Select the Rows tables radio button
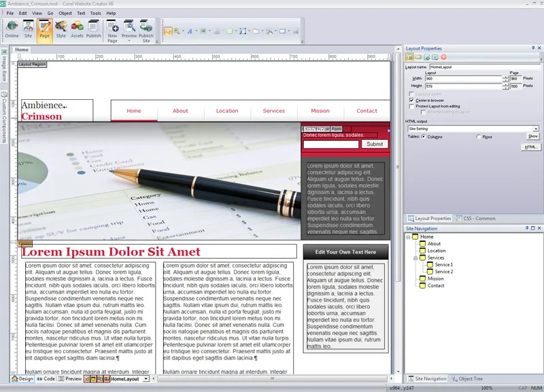Image resolution: width=544 pixels, height=392 pixels. [x=479, y=137]
